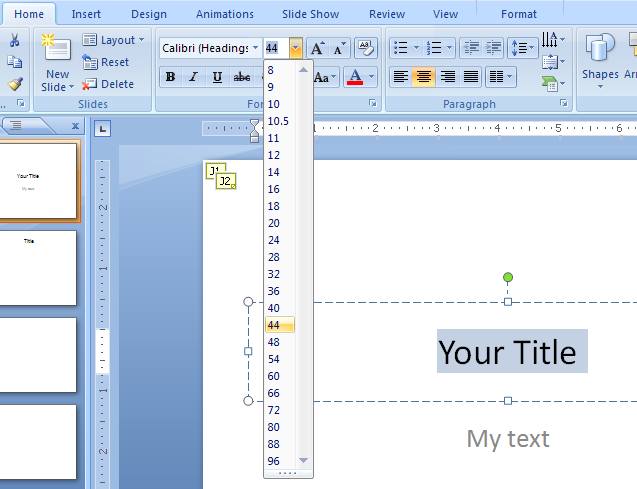Open the Text Direction dropdown
Viewport: 637px width, 489px height.
click(553, 40)
